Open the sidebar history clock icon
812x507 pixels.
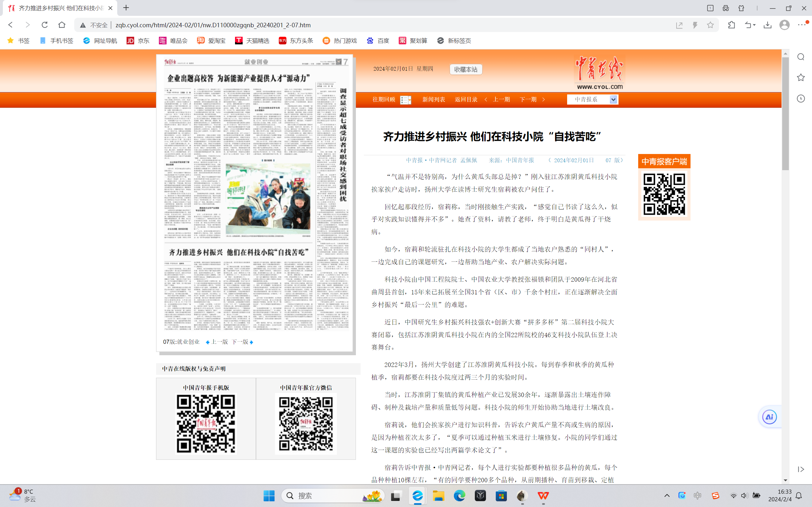pos(801,99)
